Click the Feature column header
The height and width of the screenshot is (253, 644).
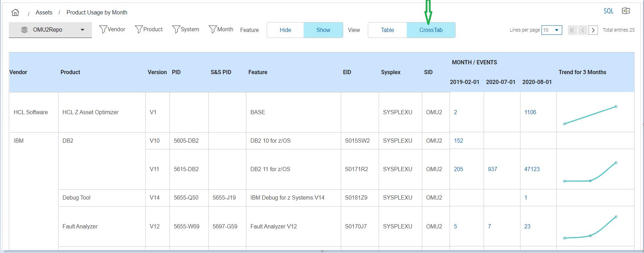pos(258,72)
